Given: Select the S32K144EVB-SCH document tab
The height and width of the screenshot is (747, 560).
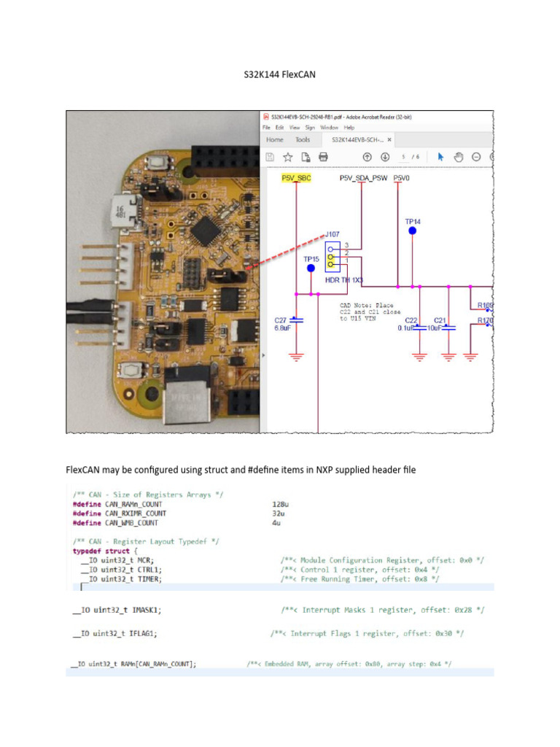Looking at the screenshot, I should click(x=357, y=140).
